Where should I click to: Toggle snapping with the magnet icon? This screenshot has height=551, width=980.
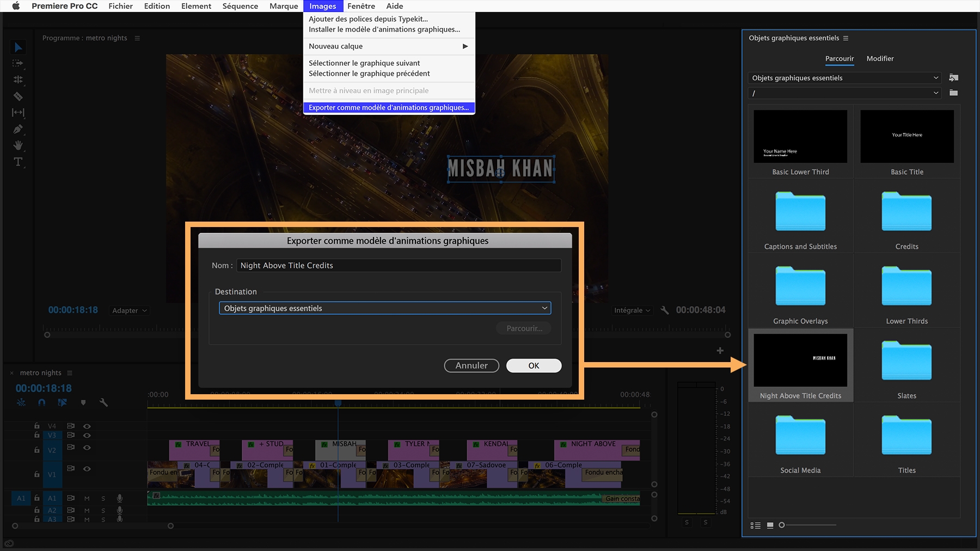41,402
